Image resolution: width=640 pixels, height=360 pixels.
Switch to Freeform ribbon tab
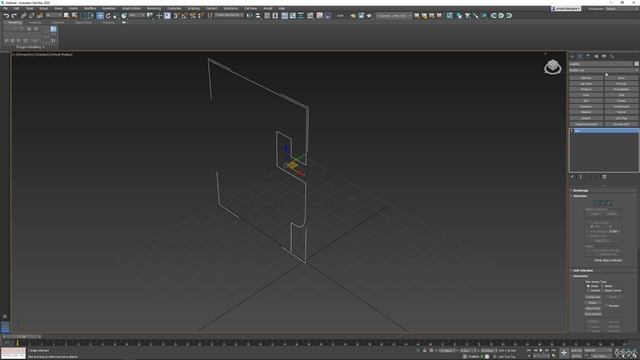click(x=35, y=22)
